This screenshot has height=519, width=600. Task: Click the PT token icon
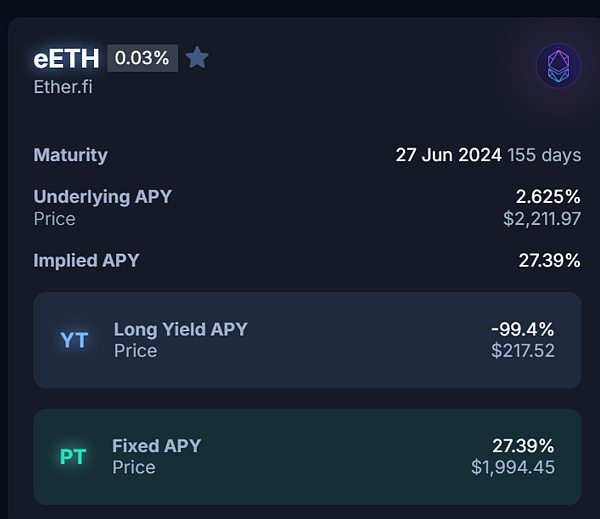(x=73, y=457)
